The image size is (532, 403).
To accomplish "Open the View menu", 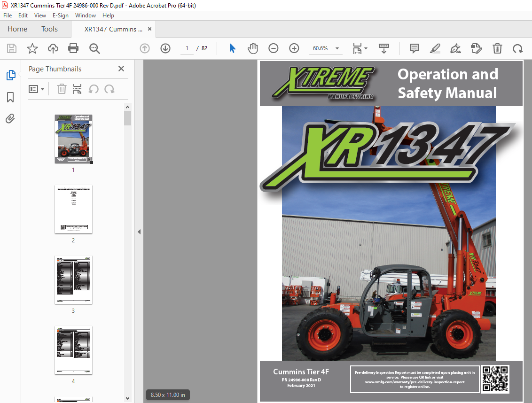I will click(40, 15).
